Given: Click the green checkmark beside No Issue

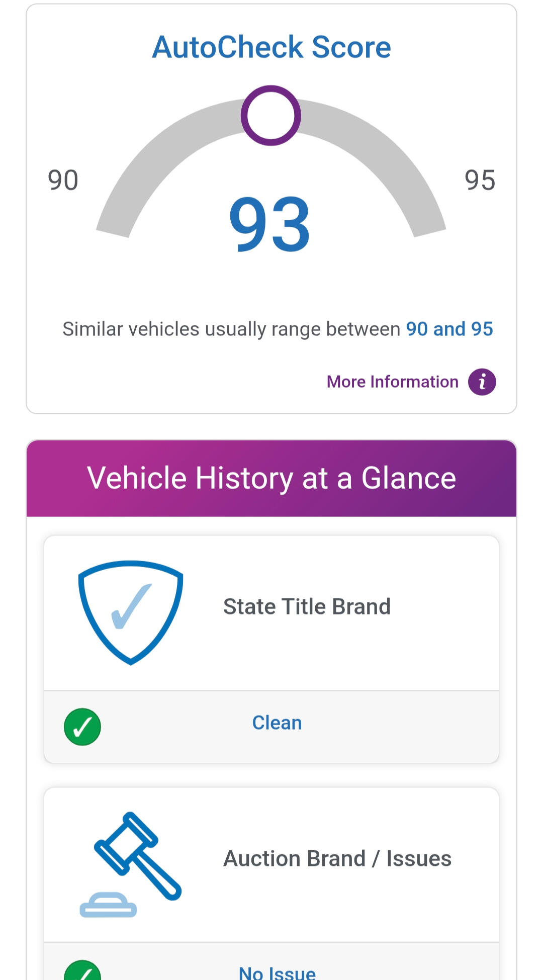Looking at the screenshot, I should [82, 971].
